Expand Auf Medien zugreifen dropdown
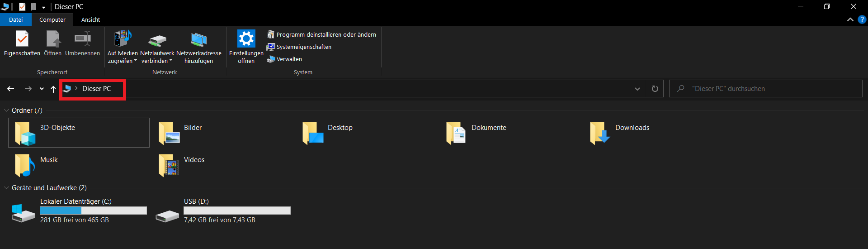The width and height of the screenshot is (868, 249). [x=122, y=61]
